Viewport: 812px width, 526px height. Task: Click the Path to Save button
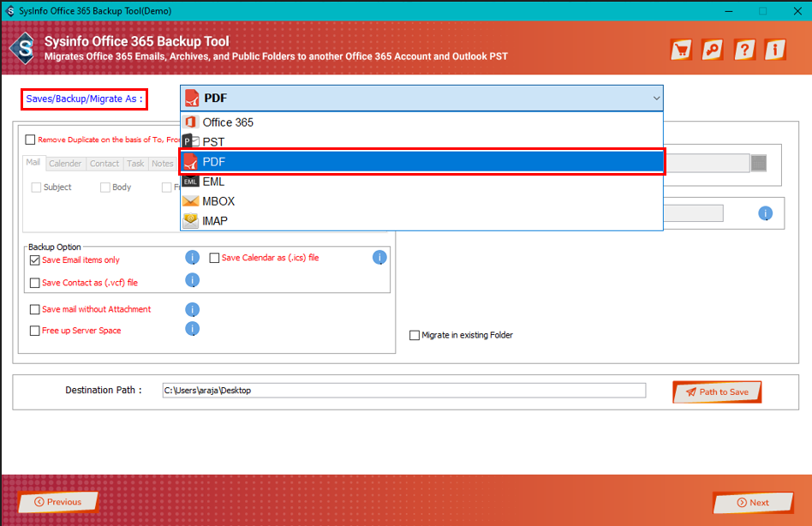(717, 392)
